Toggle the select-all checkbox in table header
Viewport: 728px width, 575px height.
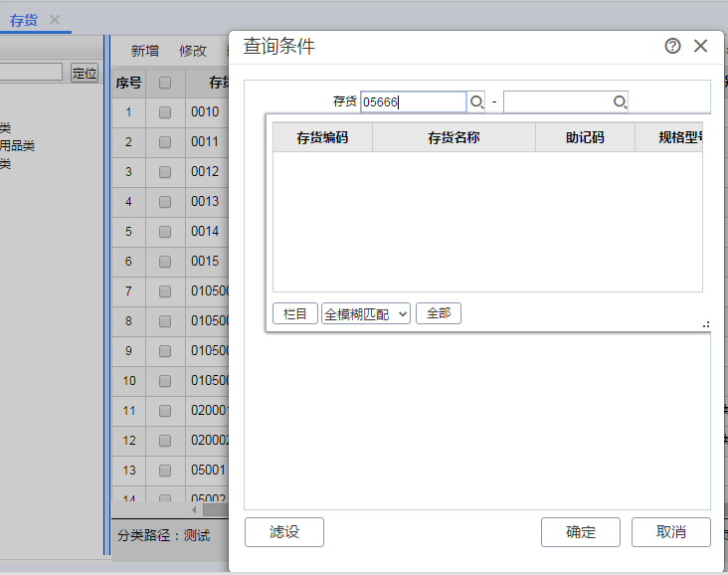165,83
